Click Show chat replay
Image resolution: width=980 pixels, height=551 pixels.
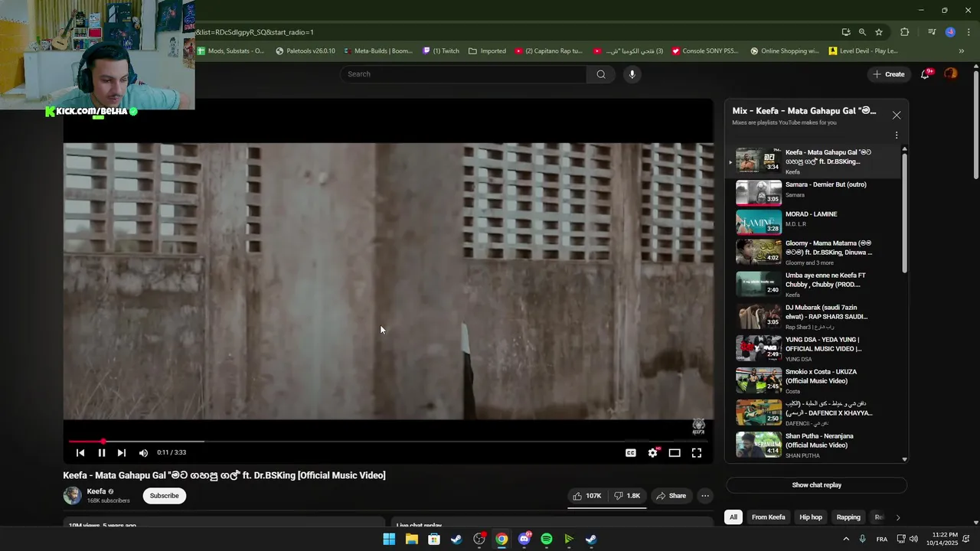pos(816,485)
